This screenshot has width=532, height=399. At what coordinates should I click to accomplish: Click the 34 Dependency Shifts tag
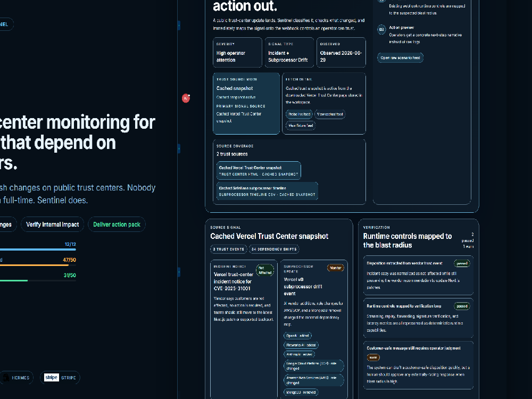coord(274,249)
